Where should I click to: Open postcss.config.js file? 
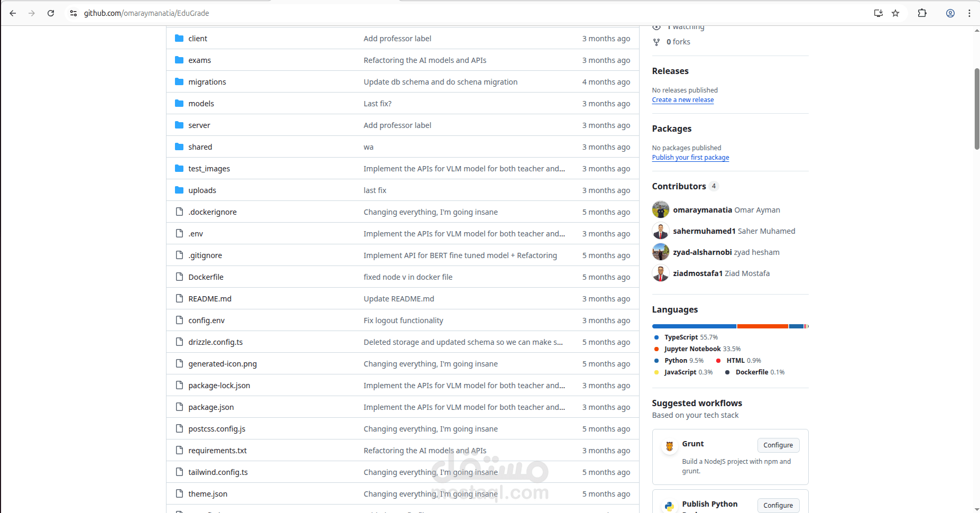pos(217,429)
